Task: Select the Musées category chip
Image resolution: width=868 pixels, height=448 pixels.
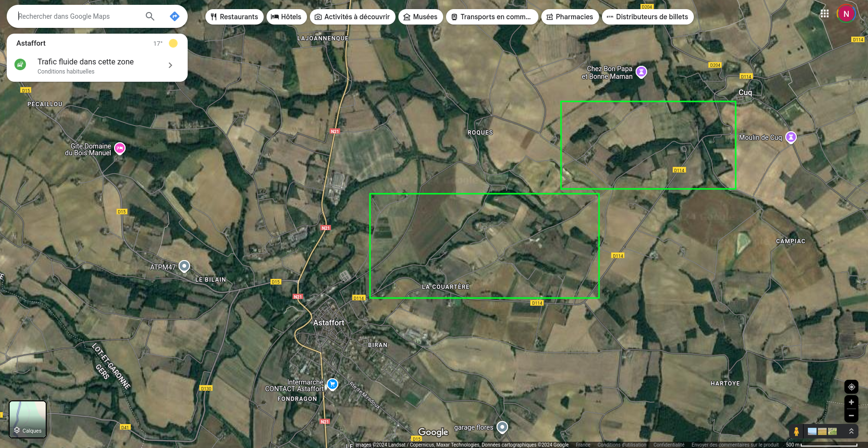Action: point(421,17)
